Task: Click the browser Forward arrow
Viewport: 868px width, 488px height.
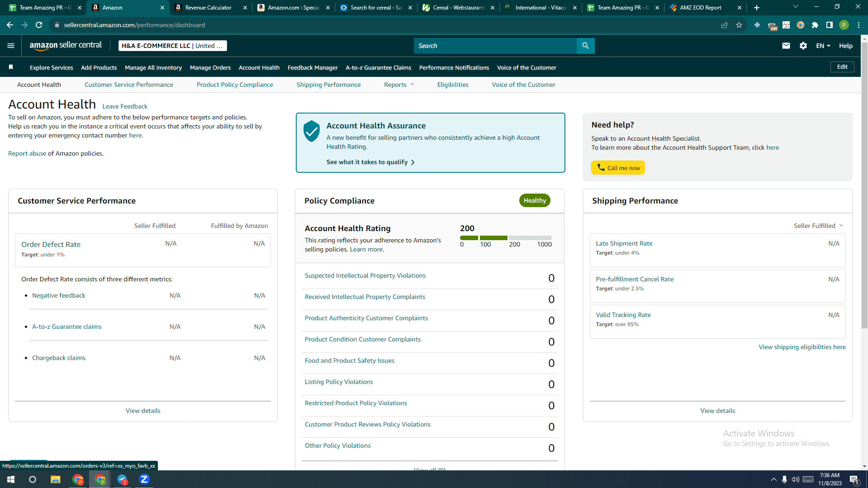Action: click(24, 25)
